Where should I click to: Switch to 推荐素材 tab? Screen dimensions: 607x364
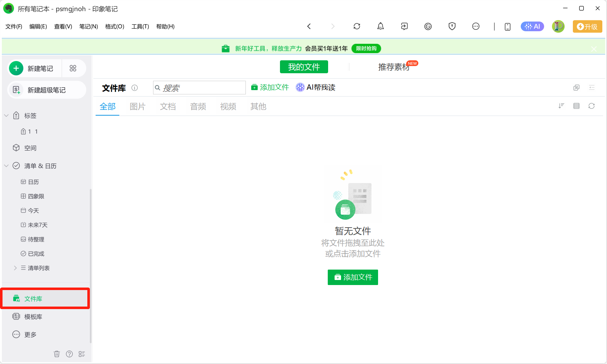coord(394,67)
